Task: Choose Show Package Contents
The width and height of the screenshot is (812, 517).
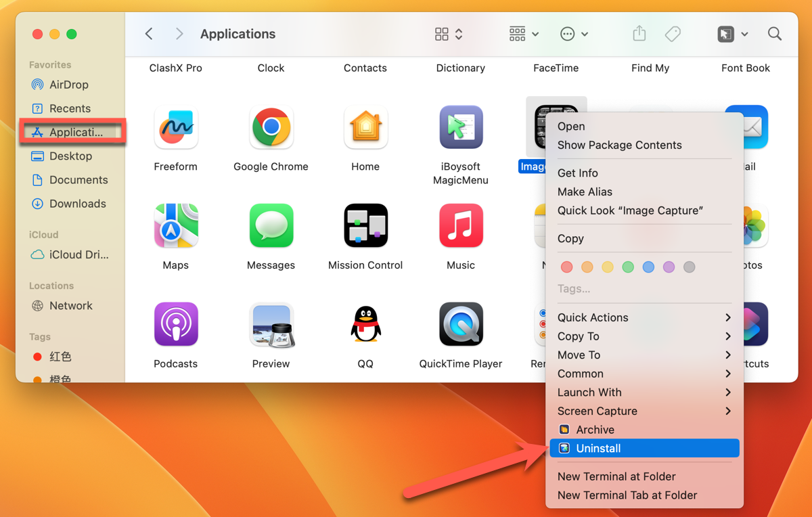Action: (x=644, y=145)
